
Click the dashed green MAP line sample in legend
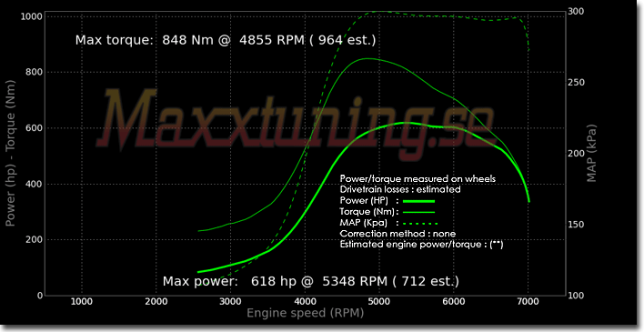click(x=420, y=224)
